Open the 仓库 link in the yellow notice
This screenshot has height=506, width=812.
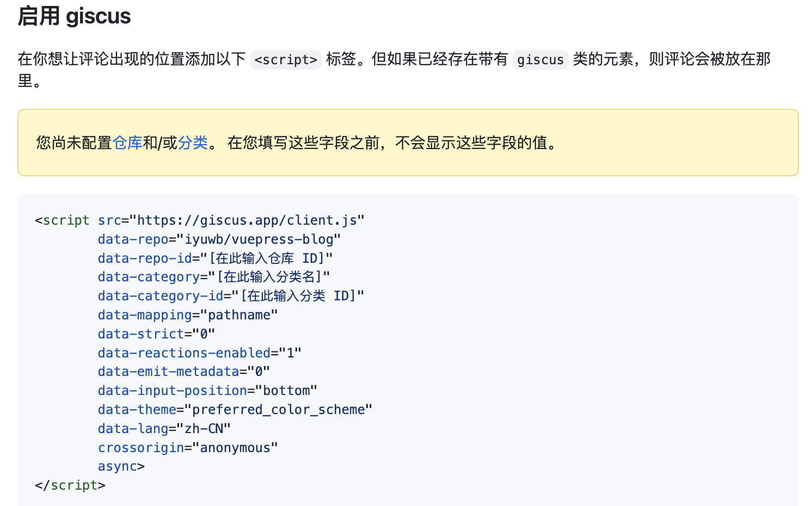(127, 143)
